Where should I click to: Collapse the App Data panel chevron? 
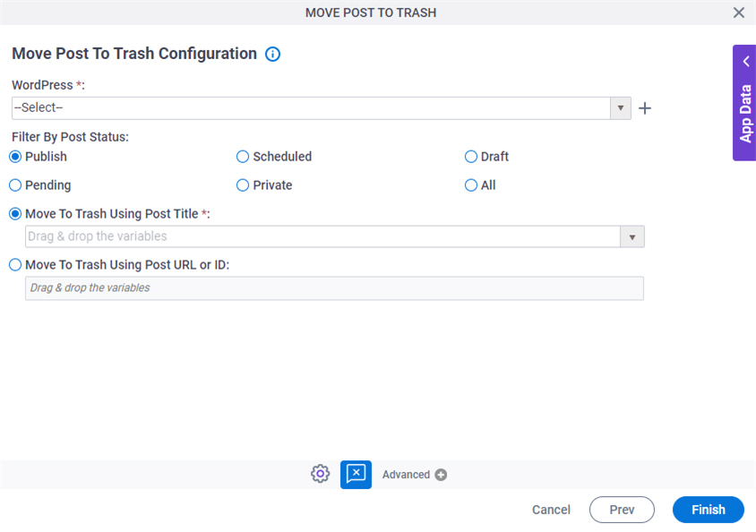coord(745,61)
